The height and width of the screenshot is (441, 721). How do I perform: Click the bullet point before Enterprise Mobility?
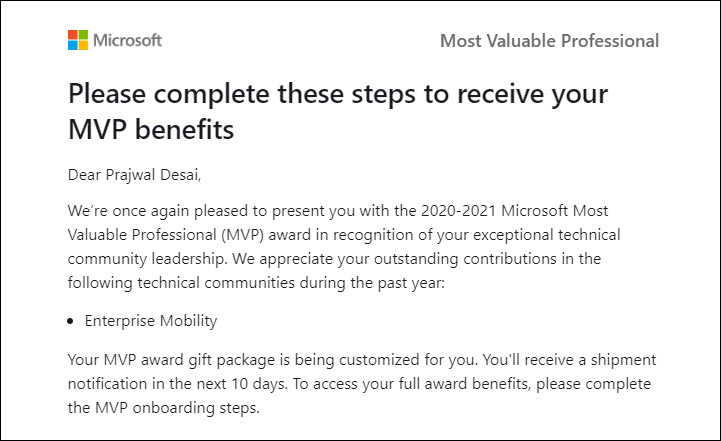tap(70, 321)
